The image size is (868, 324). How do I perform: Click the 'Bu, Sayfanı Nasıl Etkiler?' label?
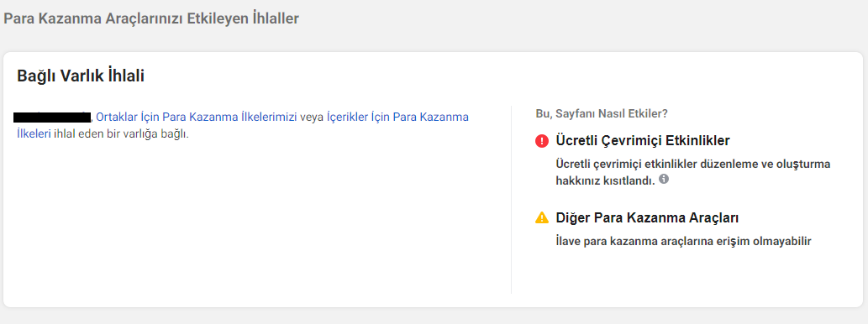tap(602, 114)
